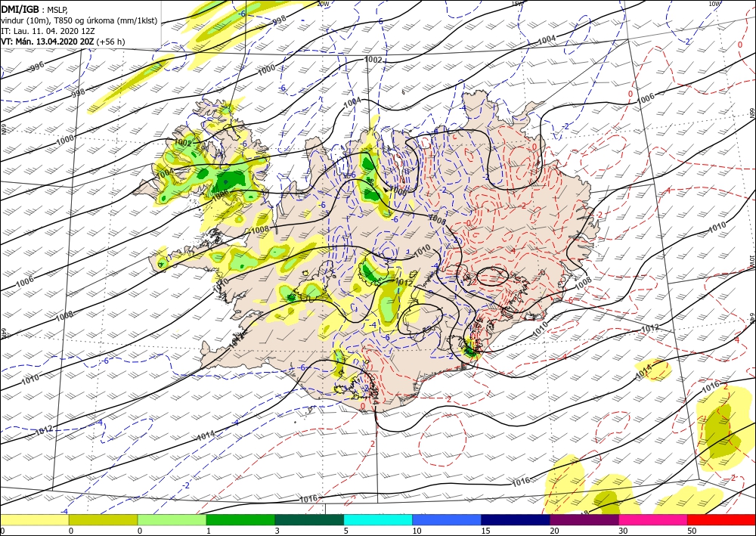Select the medium green legend swatch
The width and height of the screenshot is (756, 536).
[240, 519]
